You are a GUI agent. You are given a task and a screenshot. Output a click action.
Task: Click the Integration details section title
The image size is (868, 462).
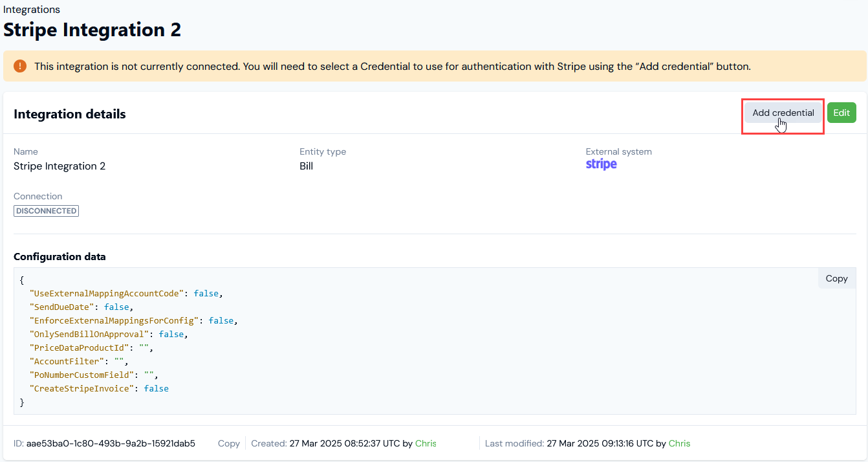[x=70, y=114]
